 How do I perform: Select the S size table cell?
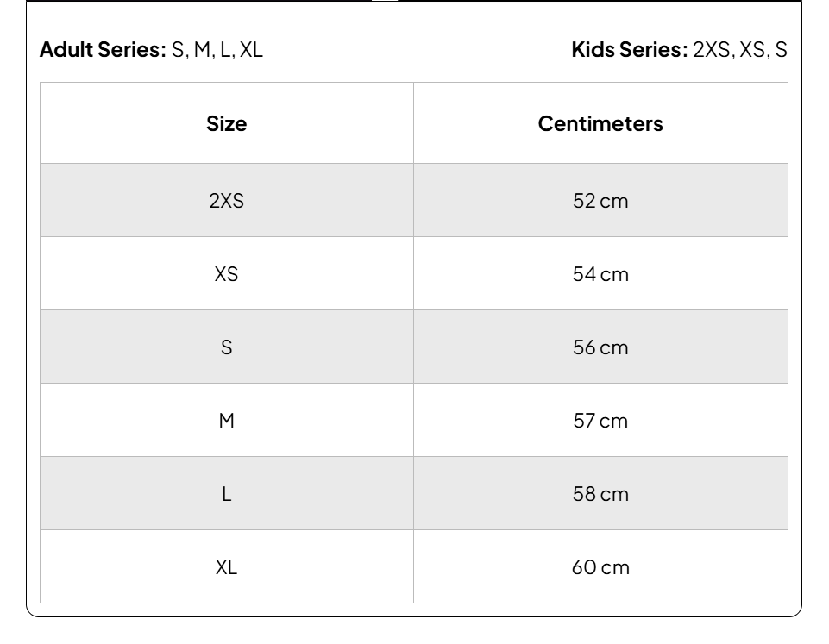click(x=227, y=347)
